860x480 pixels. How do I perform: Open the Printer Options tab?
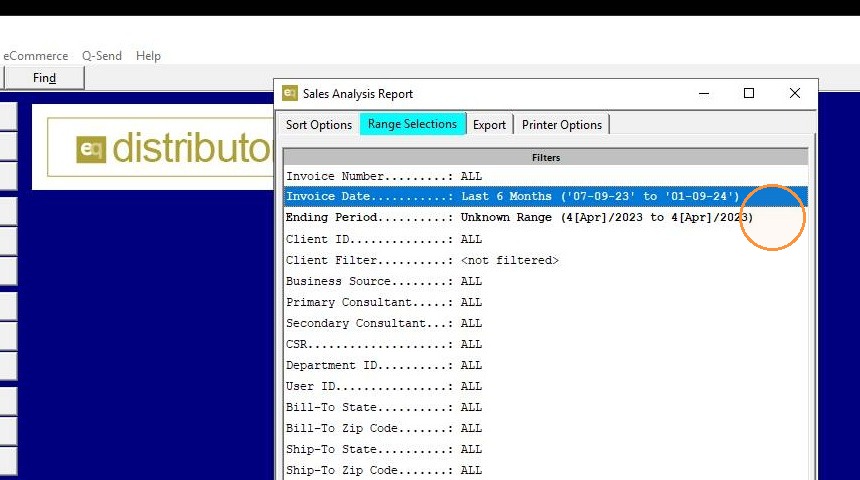[562, 125]
